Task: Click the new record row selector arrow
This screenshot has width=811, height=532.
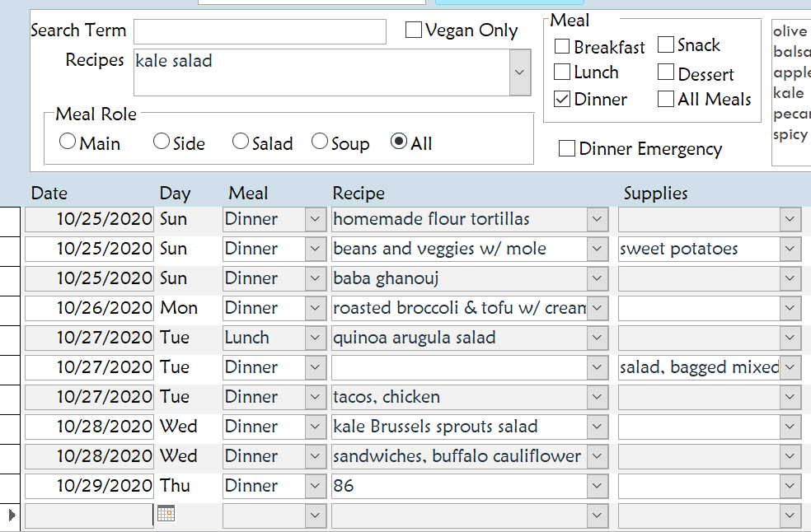Action: click(x=12, y=515)
